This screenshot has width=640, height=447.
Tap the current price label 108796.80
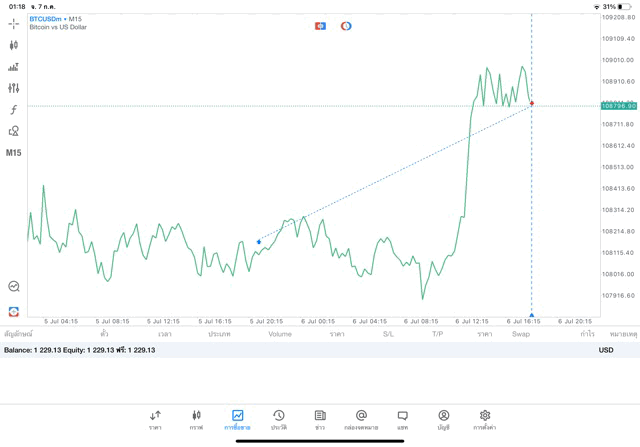pyautogui.click(x=619, y=105)
